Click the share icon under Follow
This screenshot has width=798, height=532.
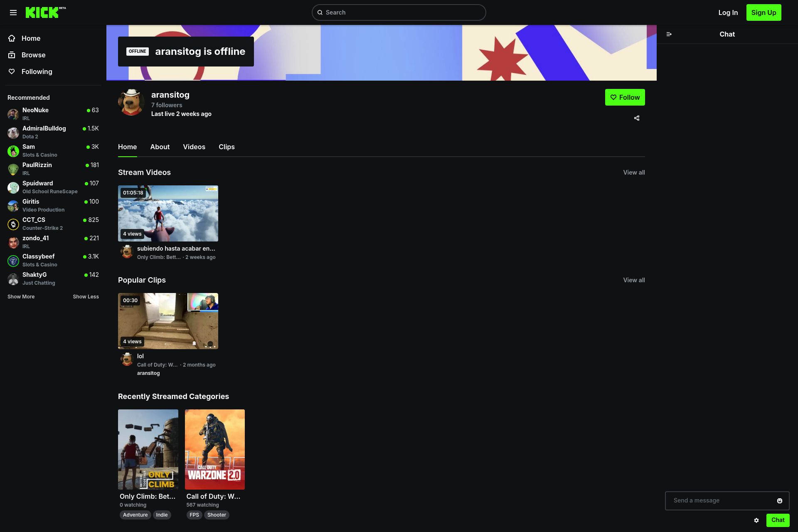(x=636, y=118)
